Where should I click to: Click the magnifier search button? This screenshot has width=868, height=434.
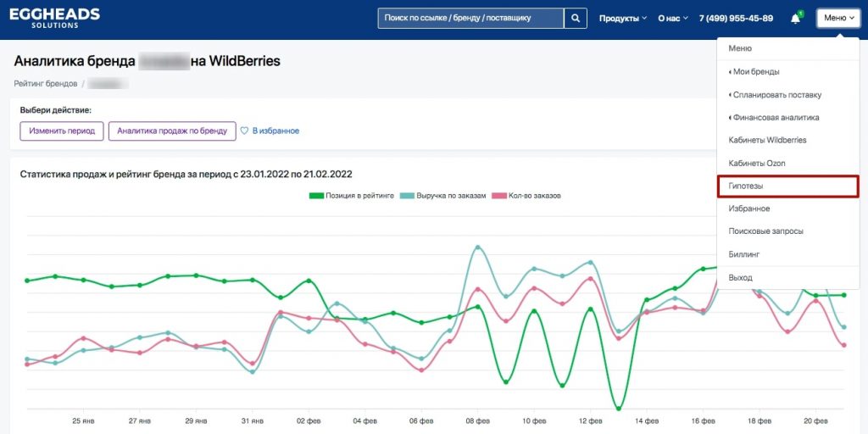coord(576,19)
